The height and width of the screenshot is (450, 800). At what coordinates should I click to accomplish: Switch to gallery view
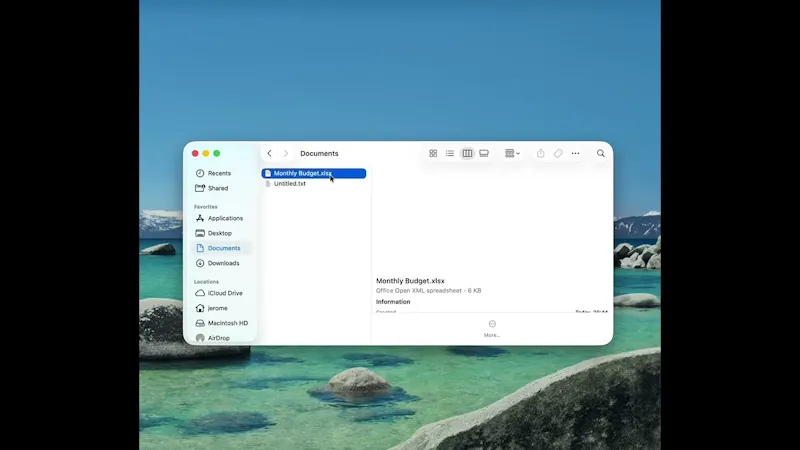click(484, 153)
